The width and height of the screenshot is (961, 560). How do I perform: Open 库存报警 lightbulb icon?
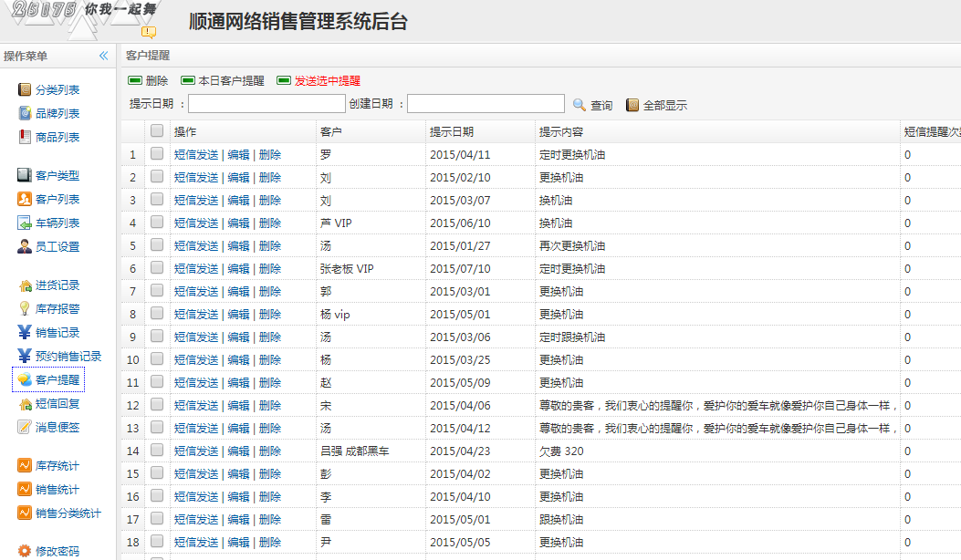pyautogui.click(x=25, y=308)
